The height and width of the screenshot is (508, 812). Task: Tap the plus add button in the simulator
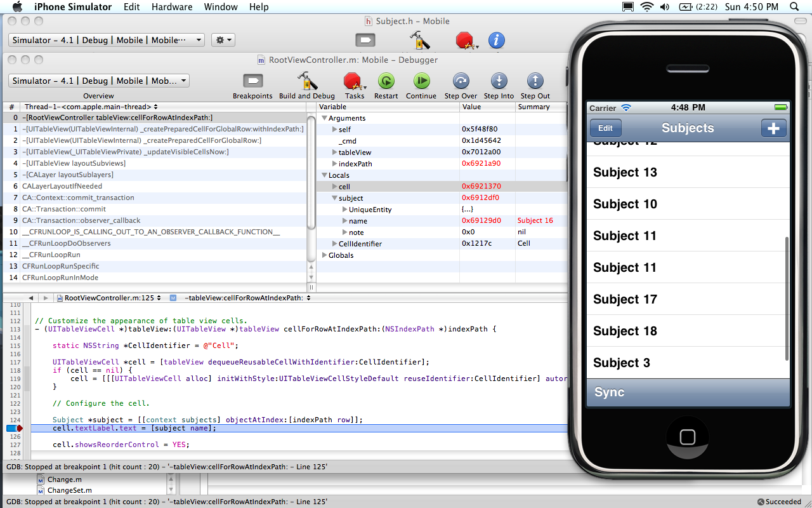pyautogui.click(x=773, y=128)
